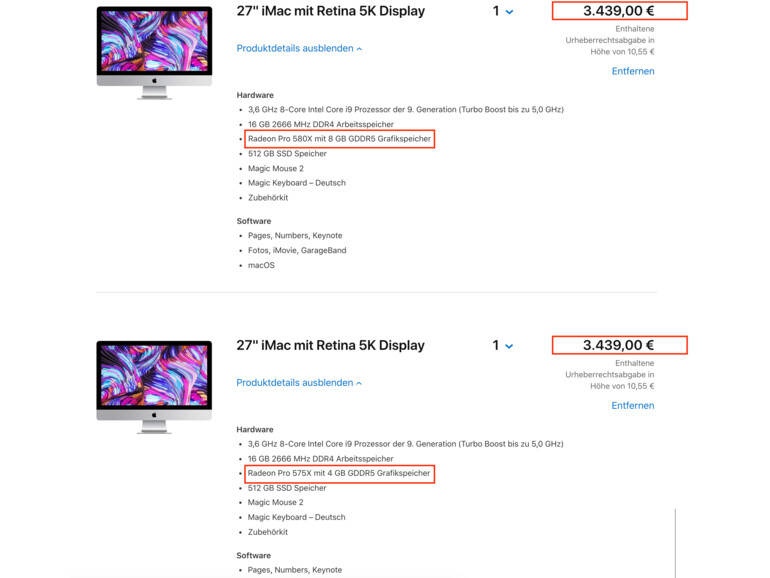Open the first iMac product title
Screen dimensions: 770x578
(330, 12)
